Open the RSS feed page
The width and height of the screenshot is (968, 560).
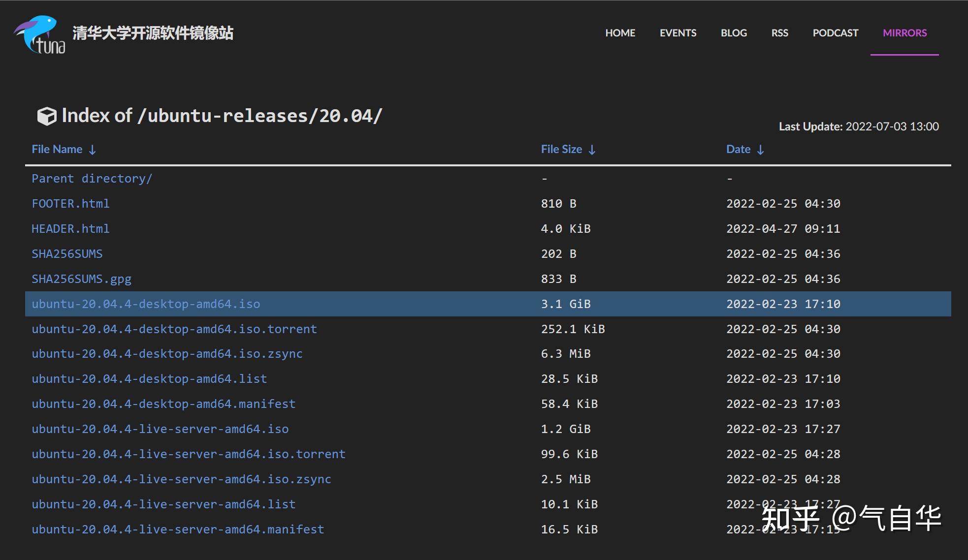(780, 33)
